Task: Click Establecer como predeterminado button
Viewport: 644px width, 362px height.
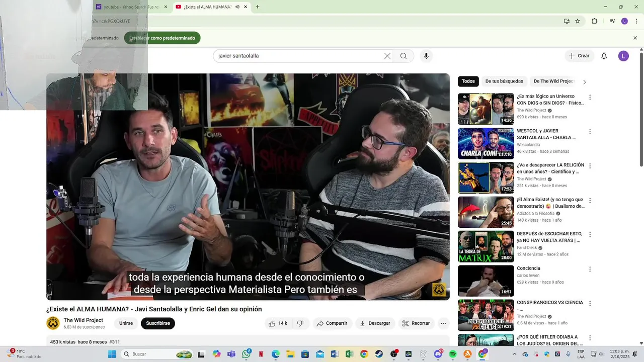Action: tap(163, 38)
